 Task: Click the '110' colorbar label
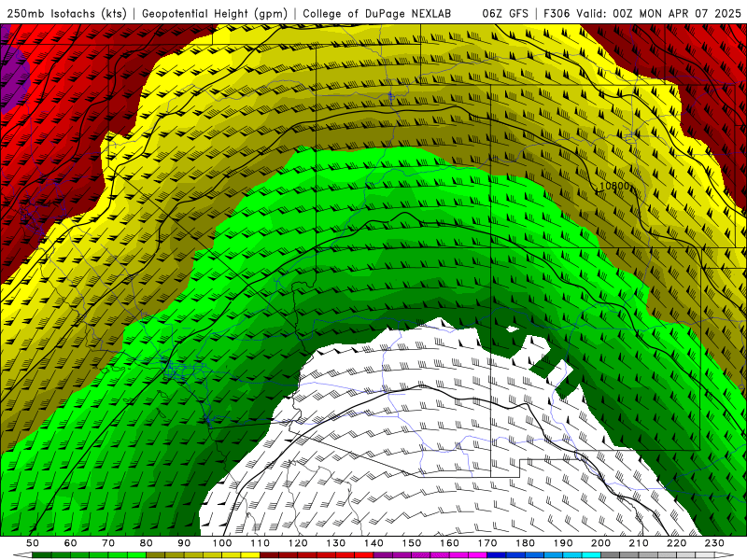[x=261, y=543]
